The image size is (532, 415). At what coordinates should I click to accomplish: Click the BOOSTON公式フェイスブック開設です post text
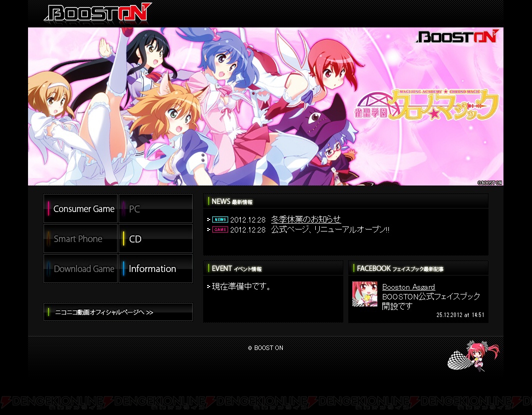431,301
